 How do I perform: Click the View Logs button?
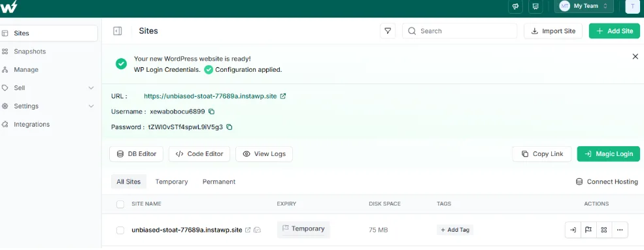tap(263, 154)
